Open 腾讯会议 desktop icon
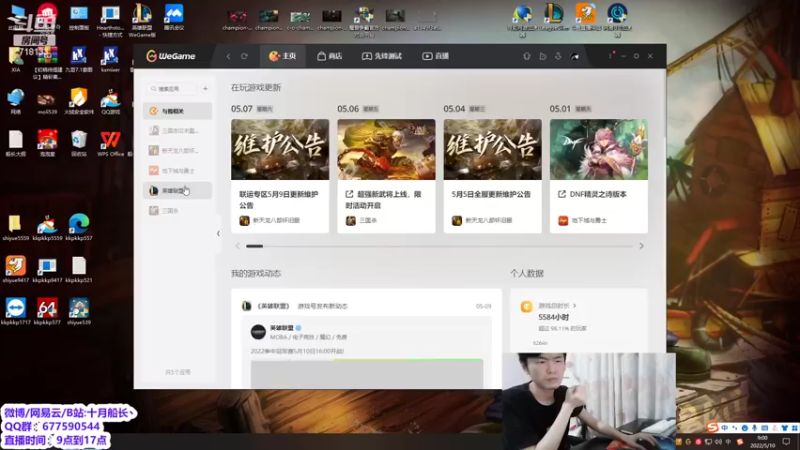This screenshot has width=800, height=450. pyautogui.click(x=174, y=18)
